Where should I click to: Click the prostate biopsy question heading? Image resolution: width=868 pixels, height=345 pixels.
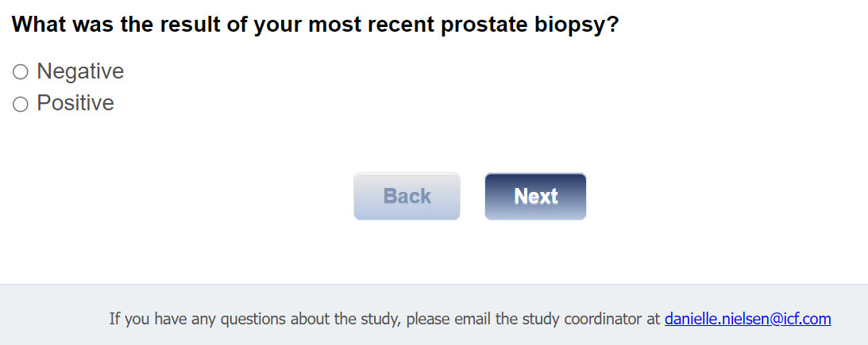point(315,24)
